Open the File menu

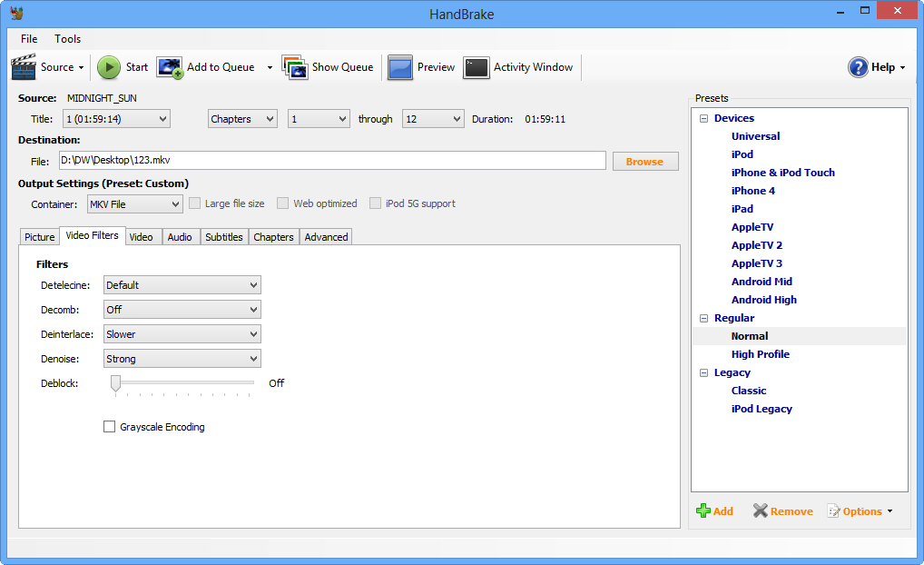[29, 39]
